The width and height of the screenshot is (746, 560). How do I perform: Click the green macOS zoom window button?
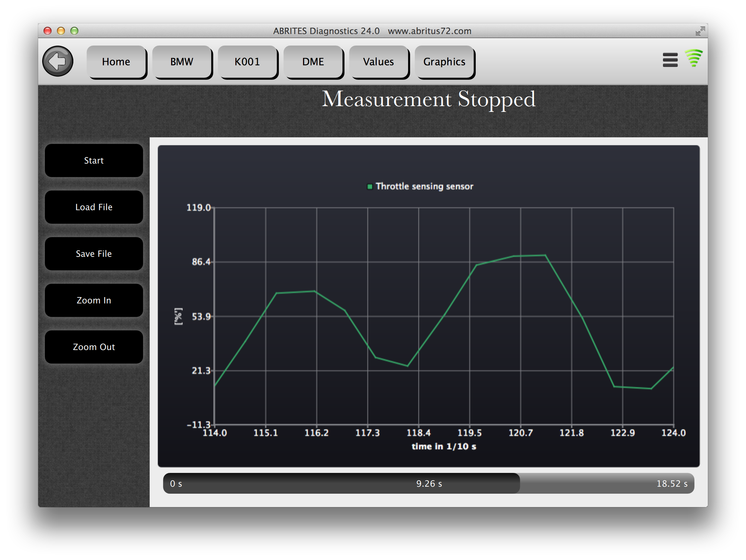click(x=74, y=31)
